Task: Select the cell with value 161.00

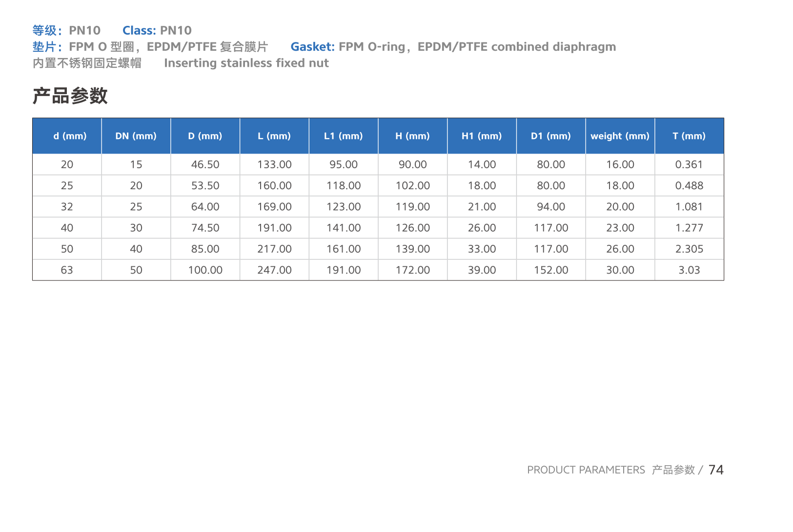Action: point(344,249)
